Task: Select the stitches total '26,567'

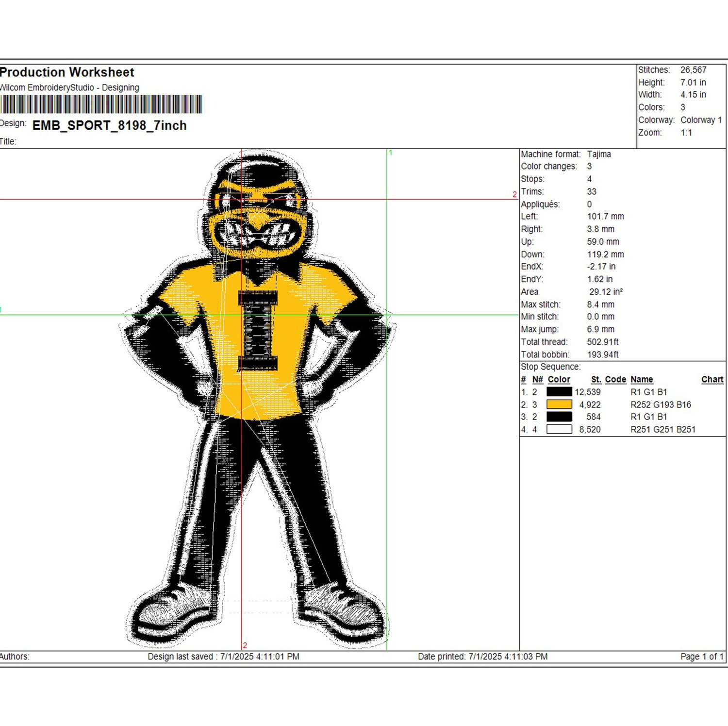Action: click(x=693, y=70)
